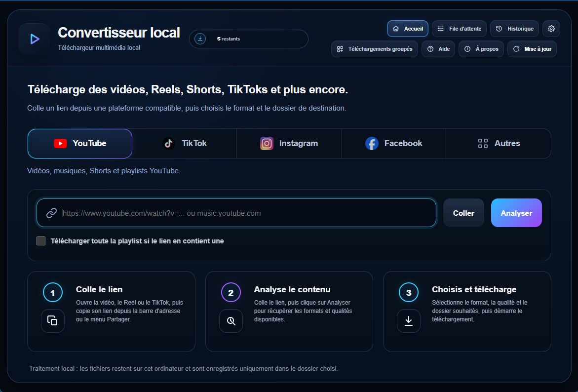
Task: Click the Analyser button
Action: (x=516, y=213)
